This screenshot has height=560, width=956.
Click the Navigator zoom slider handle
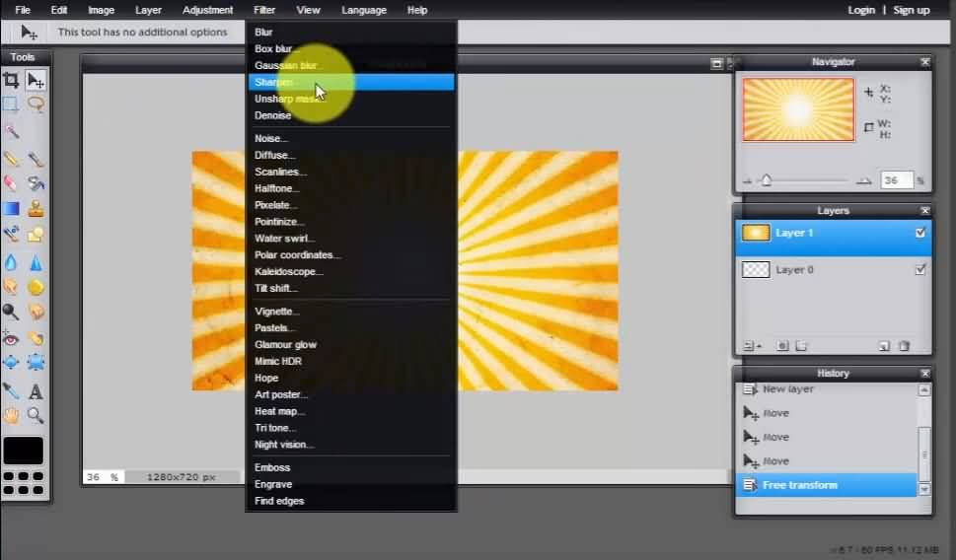[x=767, y=179]
